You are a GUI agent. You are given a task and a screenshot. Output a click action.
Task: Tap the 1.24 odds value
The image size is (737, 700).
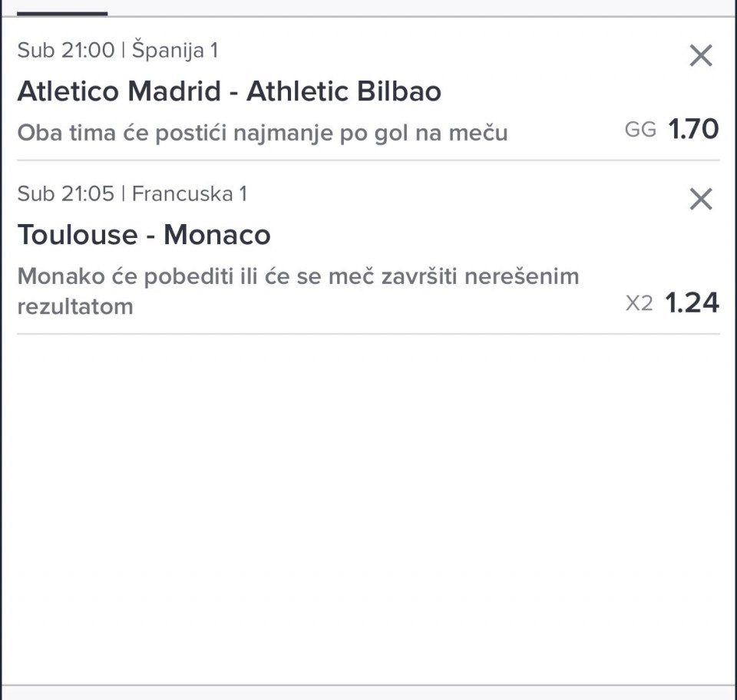pyautogui.click(x=692, y=303)
